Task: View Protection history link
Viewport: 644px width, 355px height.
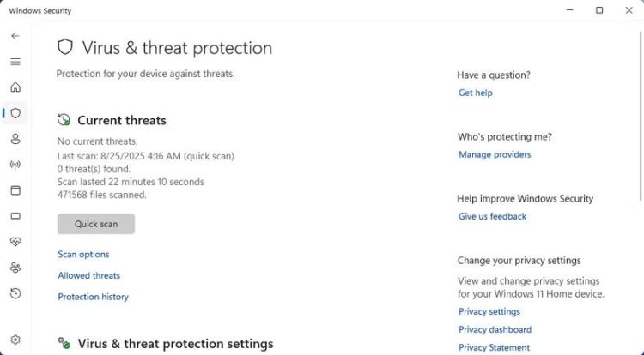Action: pyautogui.click(x=93, y=298)
